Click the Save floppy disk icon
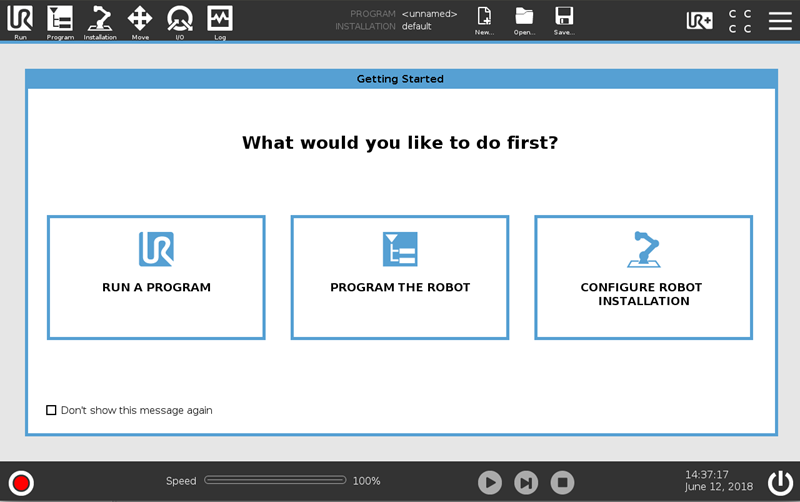 pos(564,20)
